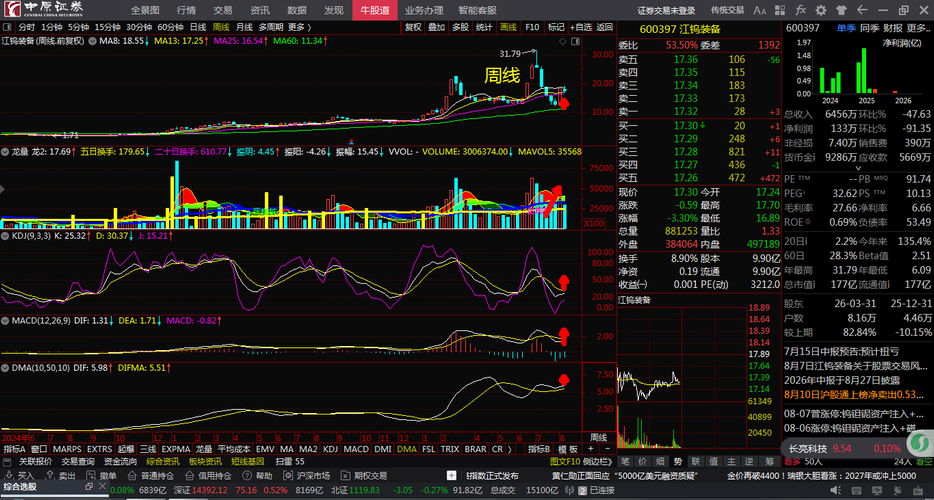Open 普通持仓 holdings
934x500 pixels.
tap(152, 476)
